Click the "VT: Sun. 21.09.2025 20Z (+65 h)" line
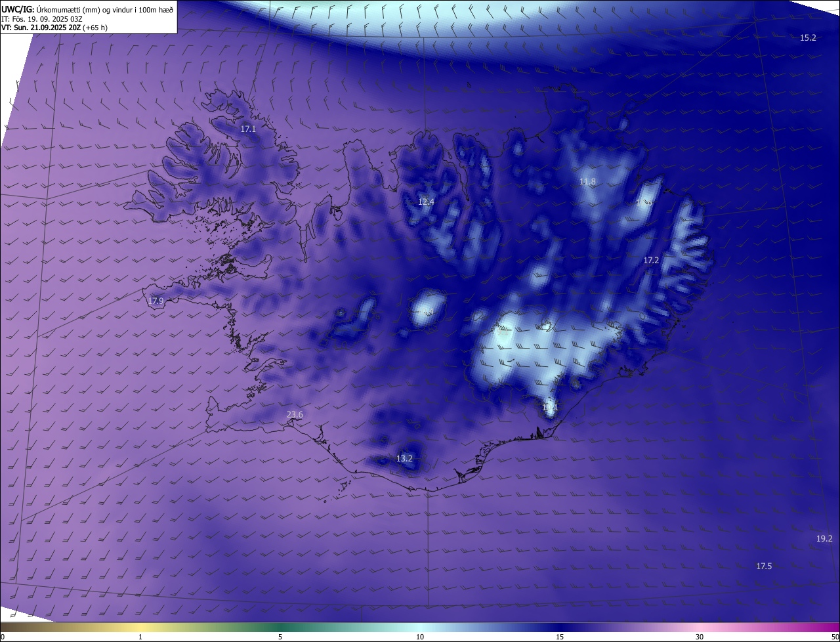Viewport: 840px width, 642px height. [54, 28]
